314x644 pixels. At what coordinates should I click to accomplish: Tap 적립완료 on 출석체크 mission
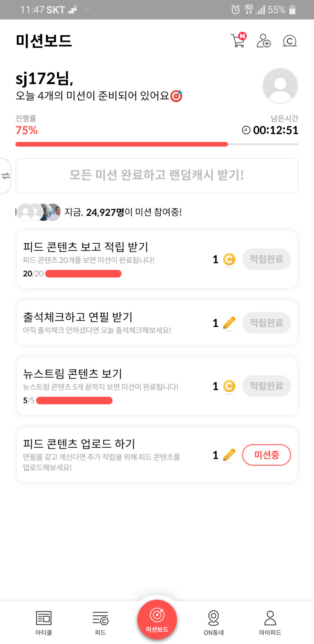[266, 323]
